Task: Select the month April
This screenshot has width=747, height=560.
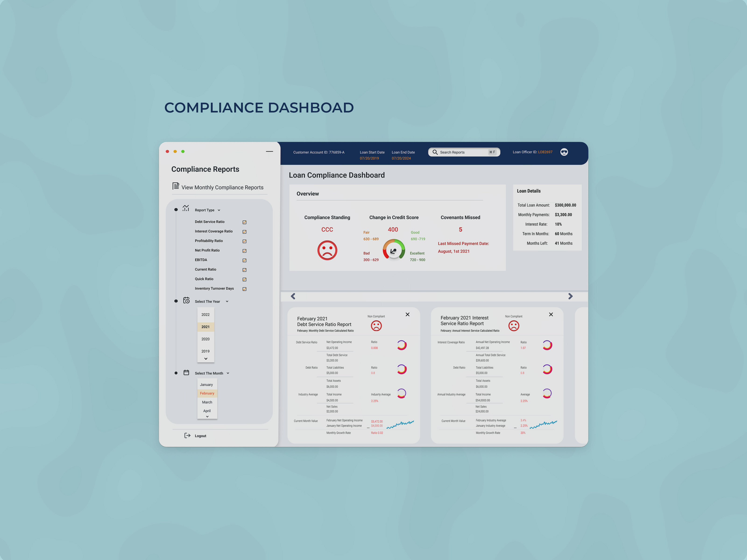Action: click(207, 411)
